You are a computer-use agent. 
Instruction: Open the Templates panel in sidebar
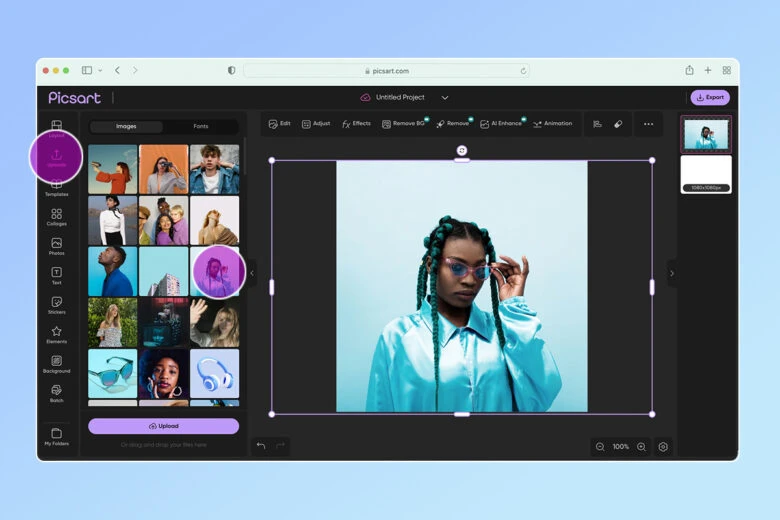click(56, 187)
